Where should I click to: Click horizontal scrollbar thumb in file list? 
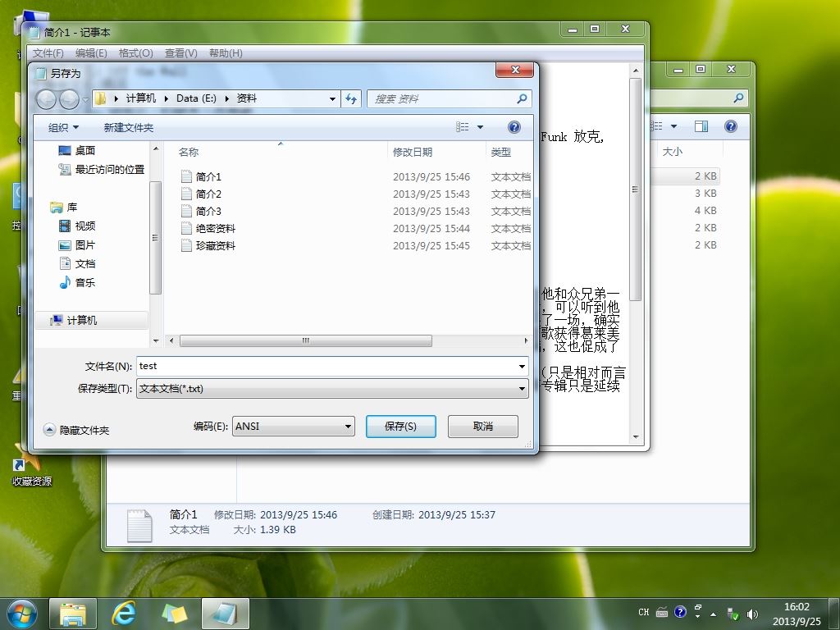click(305, 340)
